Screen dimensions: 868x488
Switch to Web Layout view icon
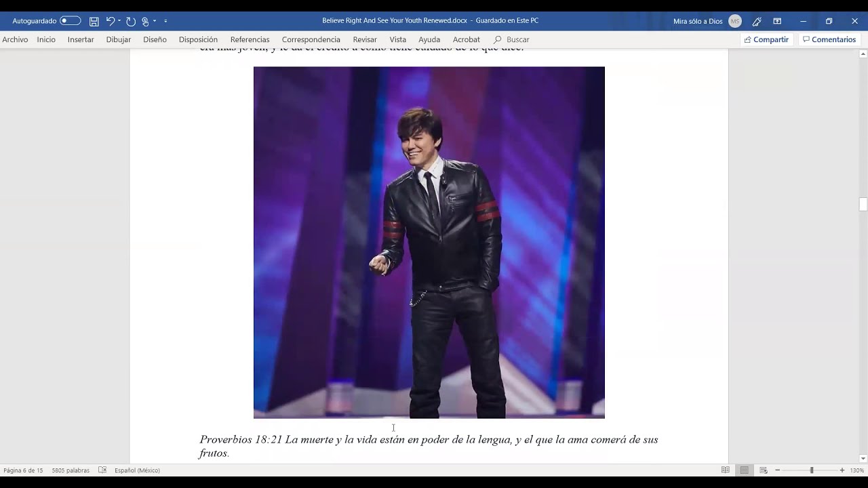(764, 470)
